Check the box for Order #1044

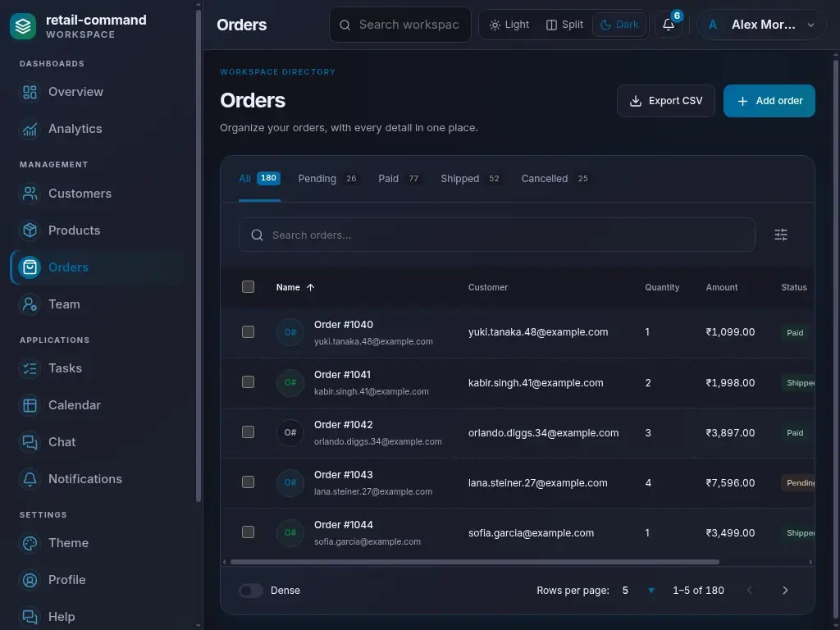coord(248,532)
